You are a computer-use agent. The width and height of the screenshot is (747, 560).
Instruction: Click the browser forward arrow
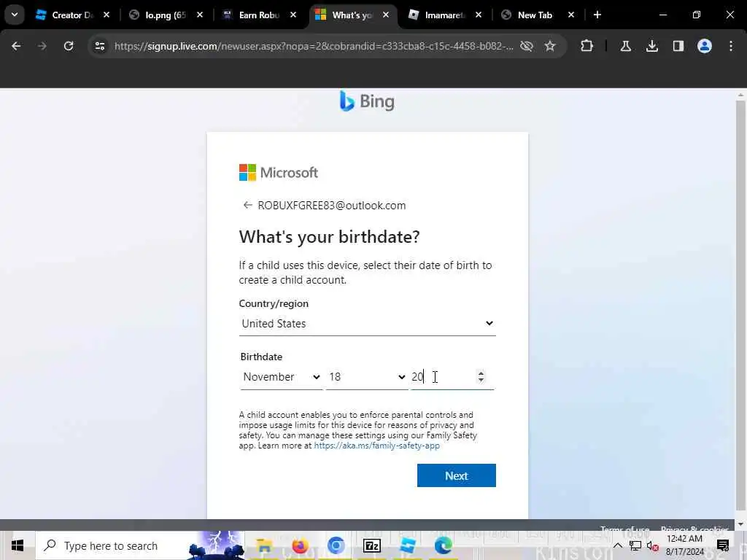click(42, 46)
